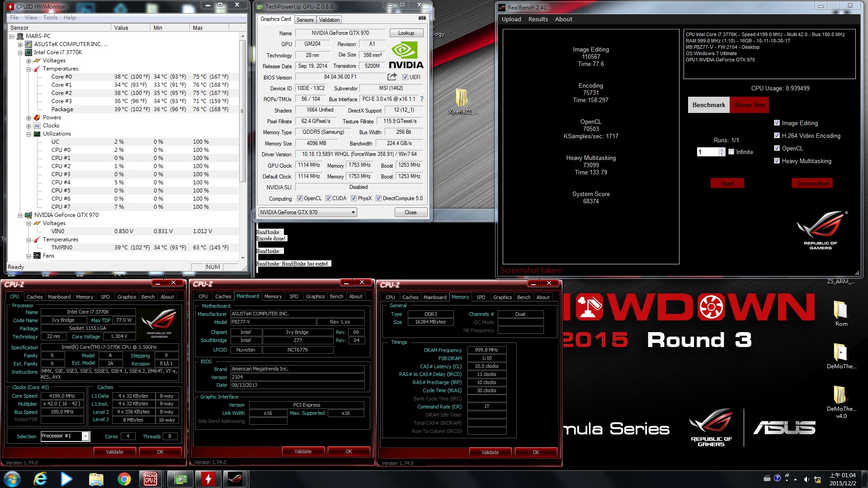Toggle the CUDA checkbox in GPU-Z
The image size is (868, 488).
(x=328, y=198)
